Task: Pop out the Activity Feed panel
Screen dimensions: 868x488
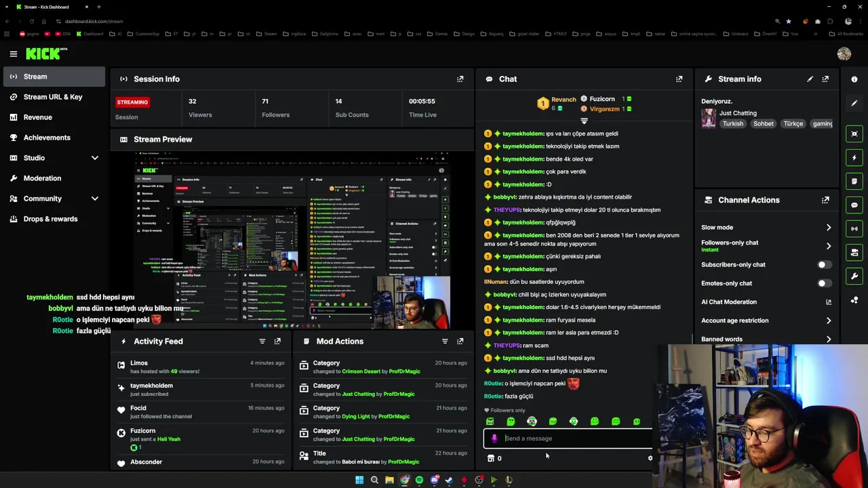Action: [277, 342]
